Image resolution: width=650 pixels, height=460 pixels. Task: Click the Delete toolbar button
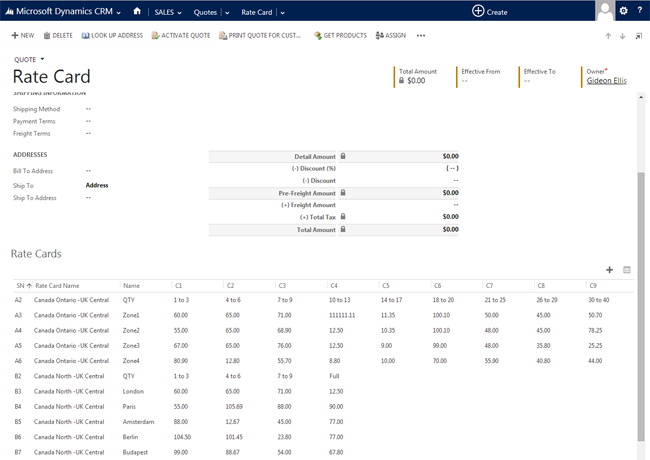click(58, 35)
